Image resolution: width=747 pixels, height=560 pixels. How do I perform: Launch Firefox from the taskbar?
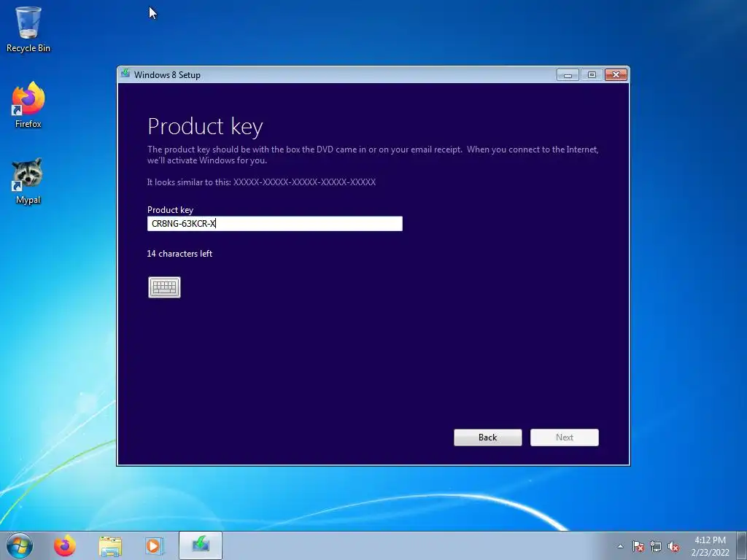[x=65, y=545]
